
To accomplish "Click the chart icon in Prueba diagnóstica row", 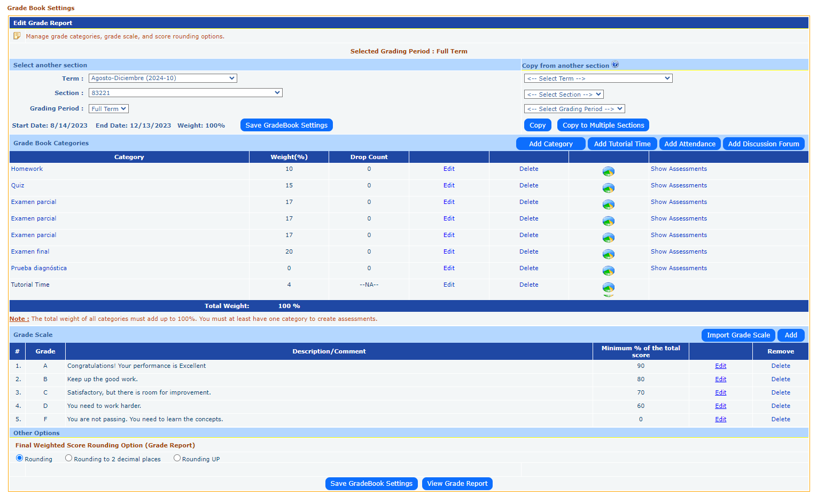I will tap(608, 271).
